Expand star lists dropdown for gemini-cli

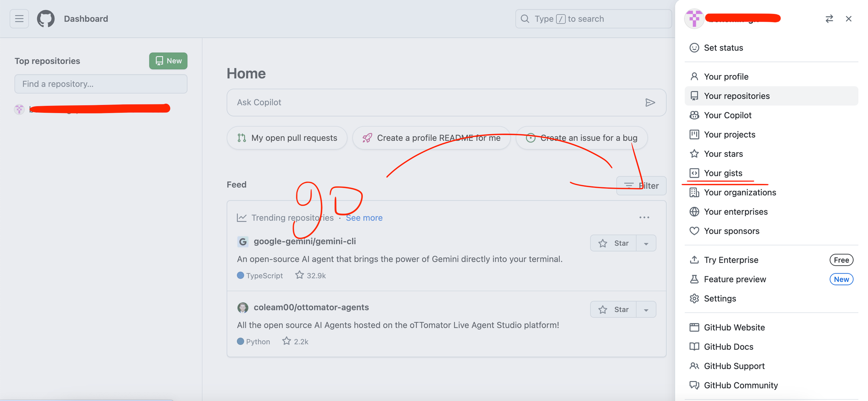click(x=646, y=243)
